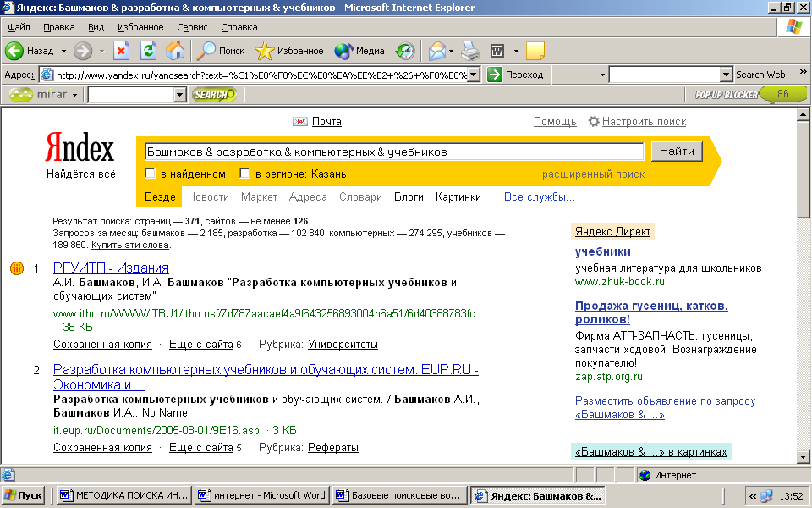Open the Forward history dropdown arrow

click(101, 51)
